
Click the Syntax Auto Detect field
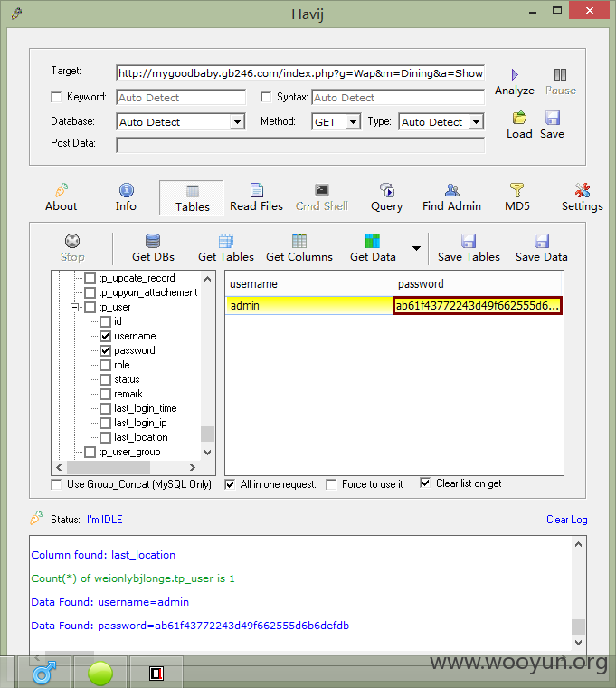[x=398, y=98]
